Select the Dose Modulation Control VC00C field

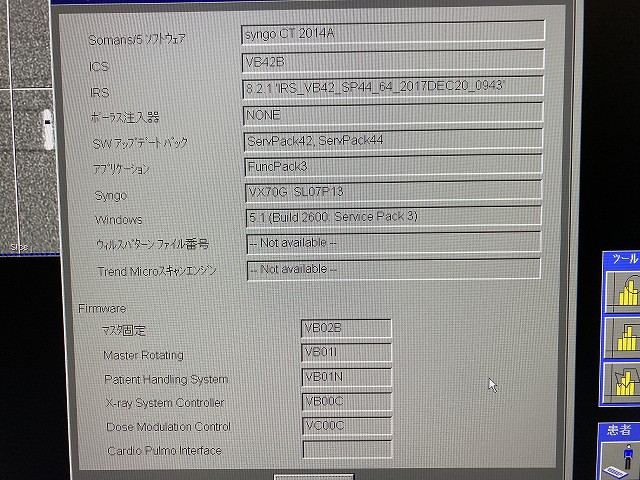pyautogui.click(x=347, y=426)
